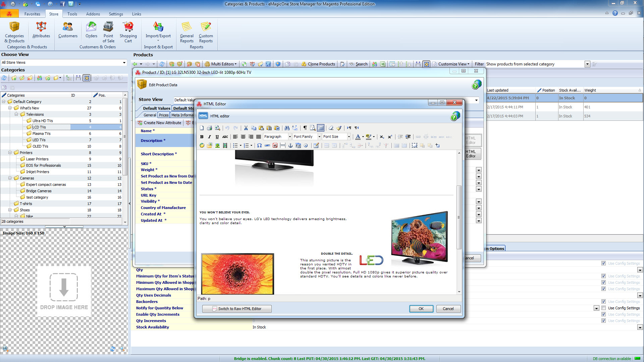The image size is (644, 362).
Task: Apply strikethrough in HTML editor
Action: (x=225, y=137)
